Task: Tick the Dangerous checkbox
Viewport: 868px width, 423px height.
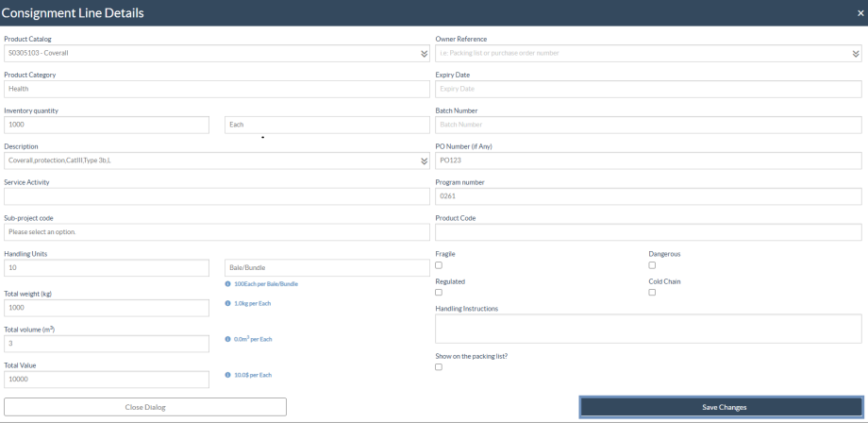Action: 652,265
